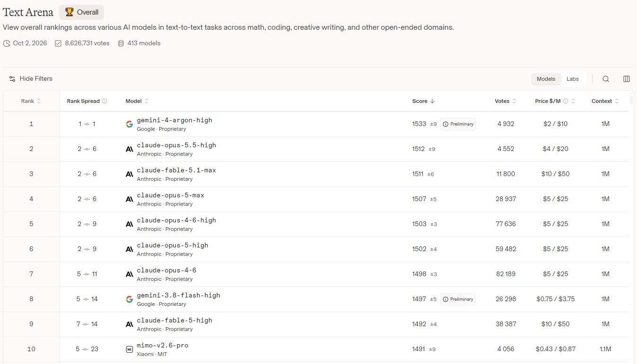Screen dimensions: 637x364
Task: Toggle Score column sort arrow
Action: coord(432,101)
